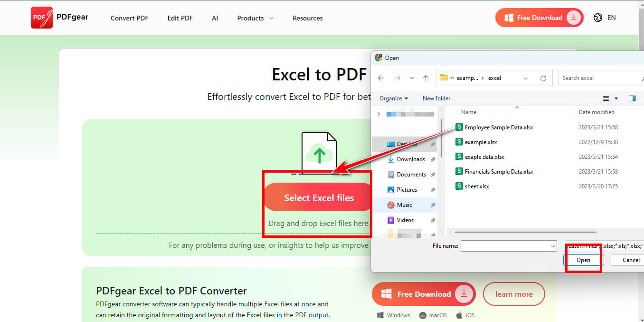Expand the Products dropdown

point(256,18)
